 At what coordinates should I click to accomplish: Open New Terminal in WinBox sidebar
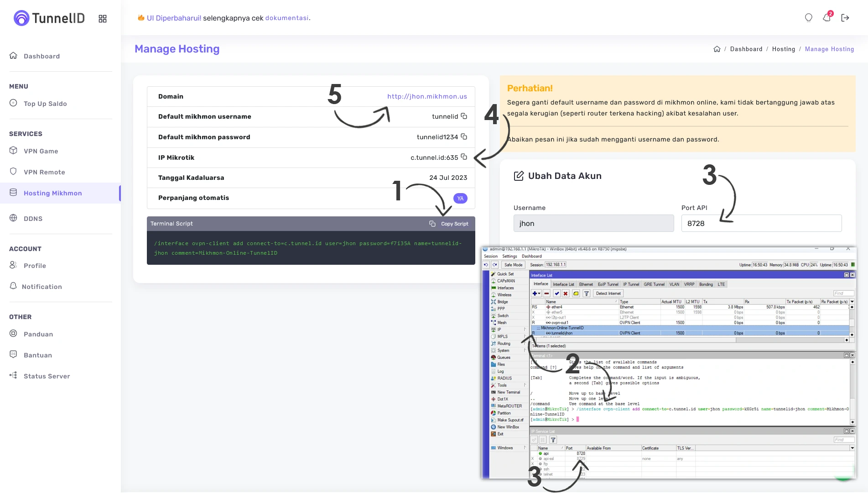tap(508, 392)
